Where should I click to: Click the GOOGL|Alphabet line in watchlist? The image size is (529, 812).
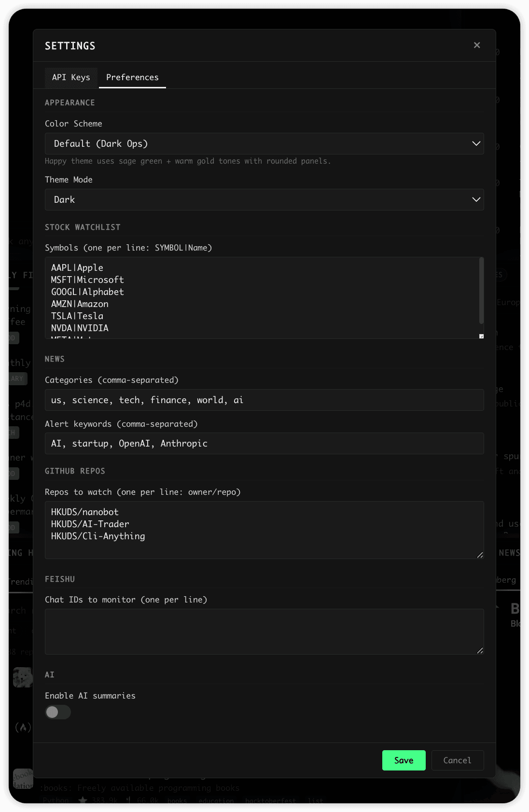pyautogui.click(x=87, y=292)
